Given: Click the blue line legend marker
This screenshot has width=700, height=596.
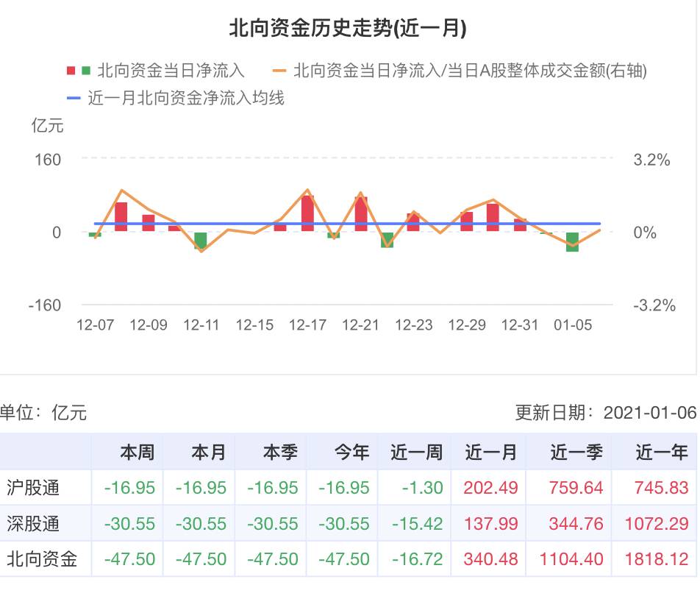Looking at the screenshot, I should [74, 98].
